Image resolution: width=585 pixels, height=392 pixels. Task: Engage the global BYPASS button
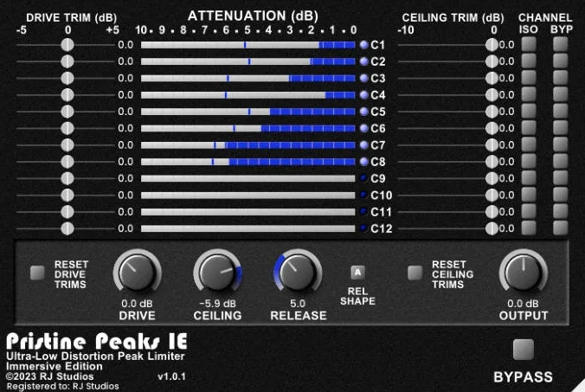pyautogui.click(x=523, y=350)
